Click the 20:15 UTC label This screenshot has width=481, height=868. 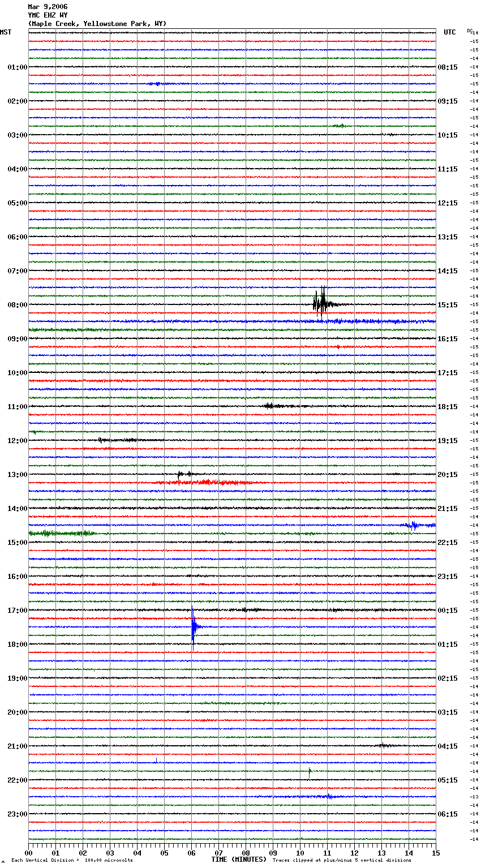448,475
